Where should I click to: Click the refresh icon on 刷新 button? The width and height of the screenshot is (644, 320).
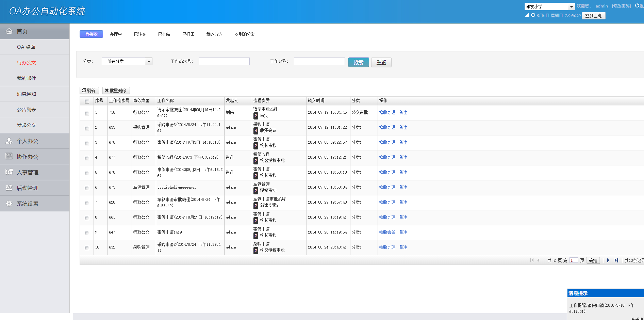84,90
